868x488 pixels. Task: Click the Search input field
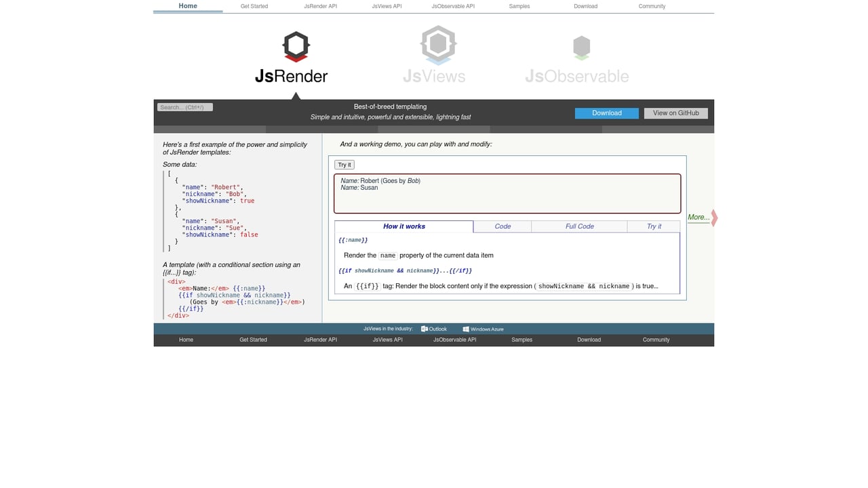(184, 106)
